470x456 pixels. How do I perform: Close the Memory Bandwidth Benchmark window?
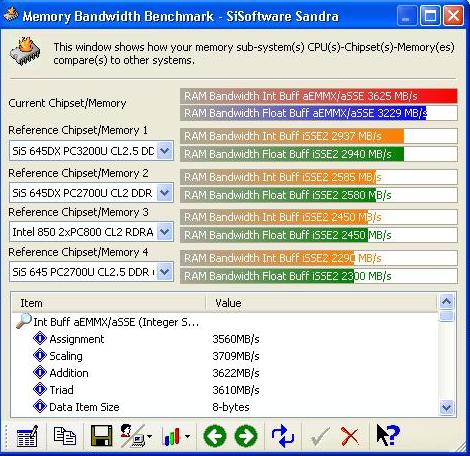453,16
